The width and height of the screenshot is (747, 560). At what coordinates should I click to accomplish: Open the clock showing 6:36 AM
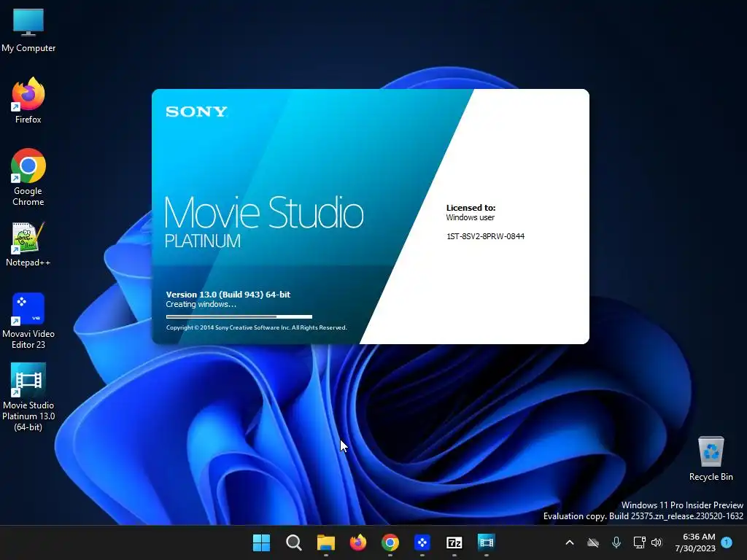[x=695, y=542]
